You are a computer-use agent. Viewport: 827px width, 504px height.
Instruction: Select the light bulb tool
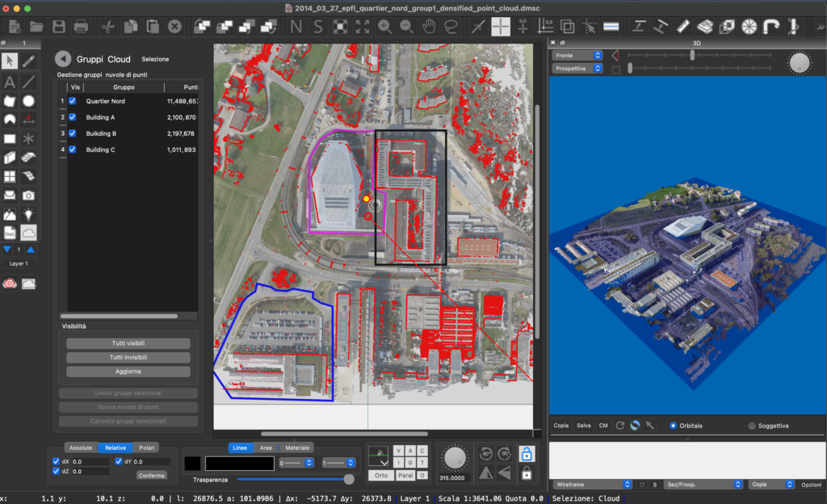(28, 214)
